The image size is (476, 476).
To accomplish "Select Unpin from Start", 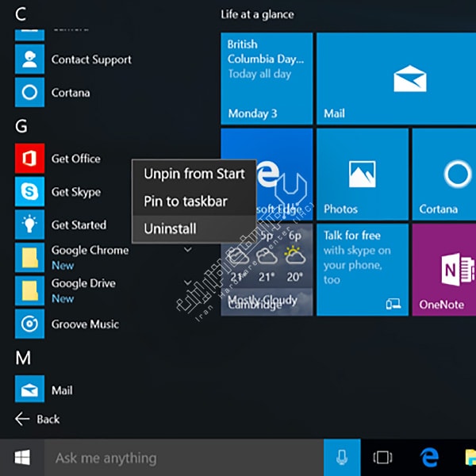I will 194,174.
